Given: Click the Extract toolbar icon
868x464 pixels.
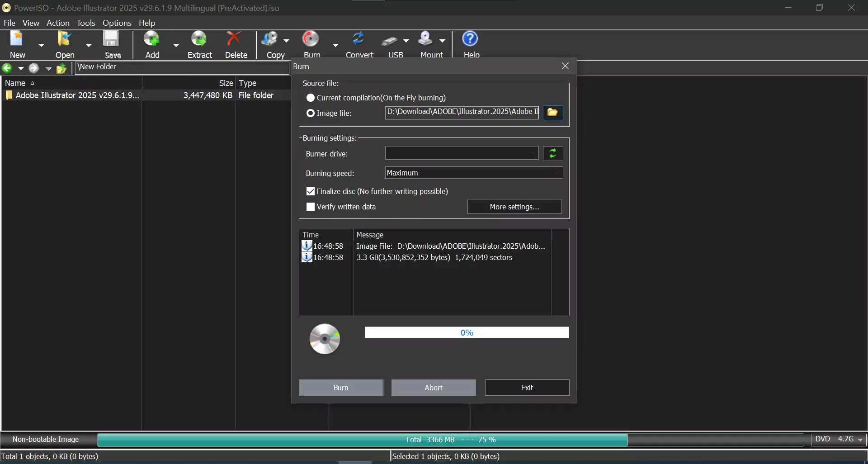Looking at the screenshot, I should click(199, 40).
